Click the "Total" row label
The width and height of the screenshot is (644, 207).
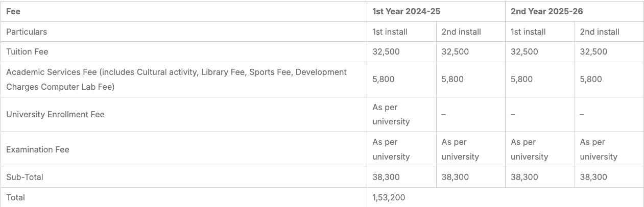tap(15, 197)
